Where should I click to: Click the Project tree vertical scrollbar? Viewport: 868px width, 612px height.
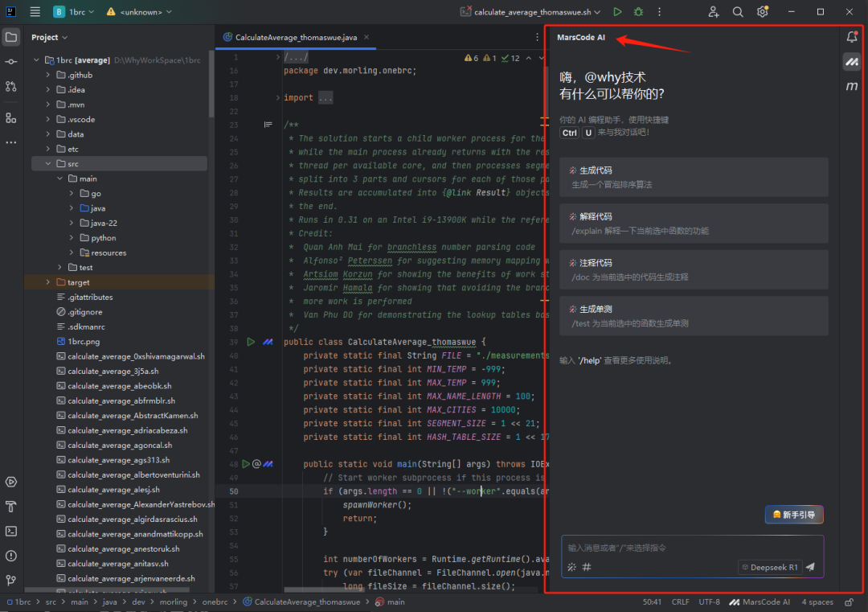pos(211,83)
